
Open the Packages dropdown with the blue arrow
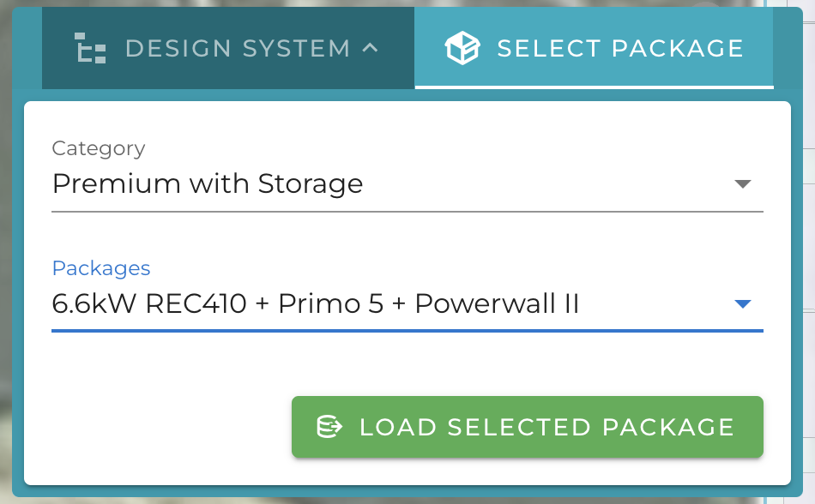[743, 303]
